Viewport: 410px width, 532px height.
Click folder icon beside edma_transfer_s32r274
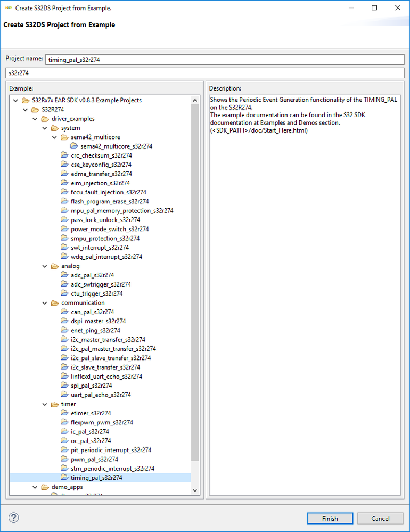tap(64, 174)
